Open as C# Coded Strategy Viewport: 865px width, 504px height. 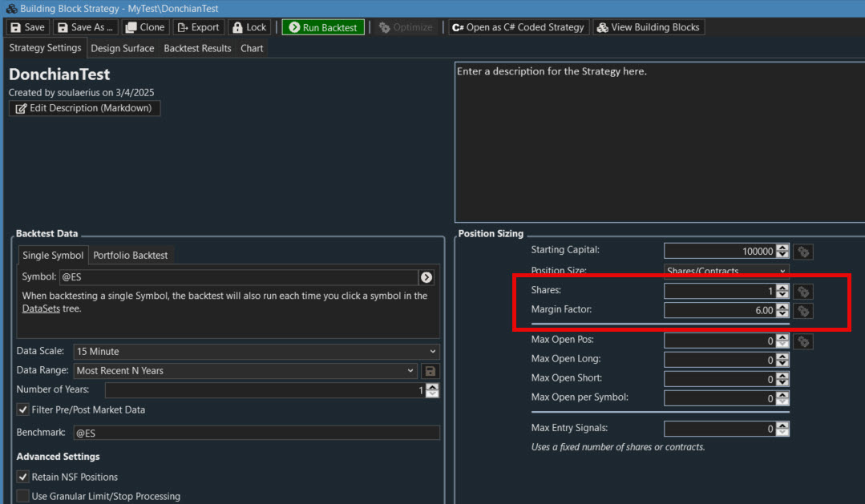tap(518, 27)
